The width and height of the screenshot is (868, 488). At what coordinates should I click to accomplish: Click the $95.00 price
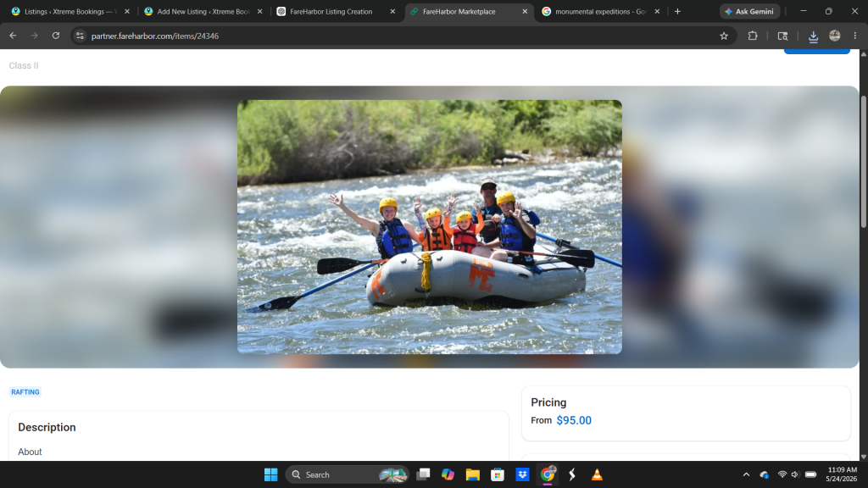[574, 420]
